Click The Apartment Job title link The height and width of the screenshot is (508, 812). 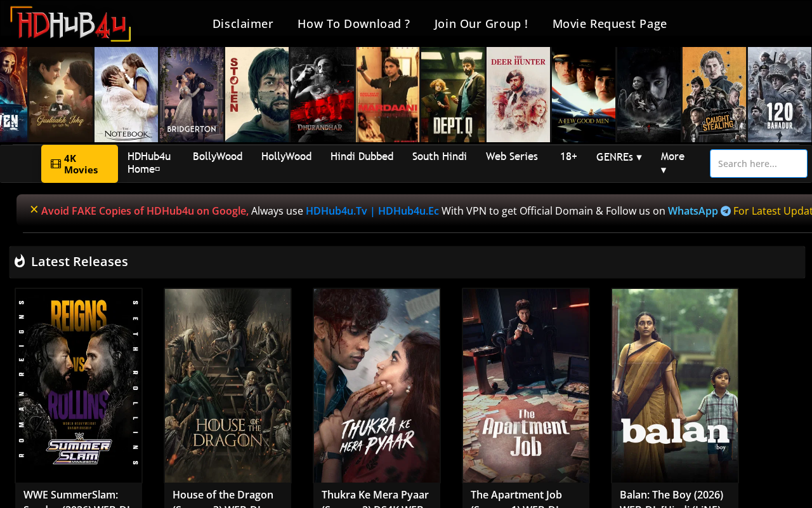point(516,498)
